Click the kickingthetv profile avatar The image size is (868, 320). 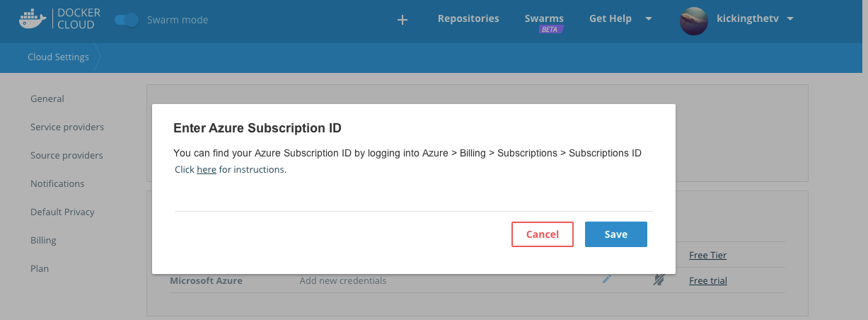coord(694,21)
